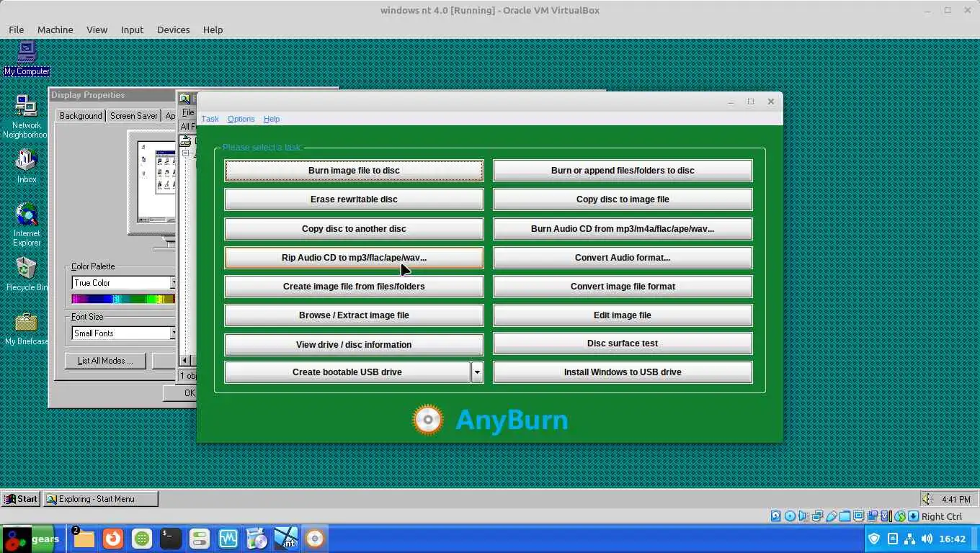Click Erase rewritable disc button
The image size is (980, 553).
click(x=354, y=199)
